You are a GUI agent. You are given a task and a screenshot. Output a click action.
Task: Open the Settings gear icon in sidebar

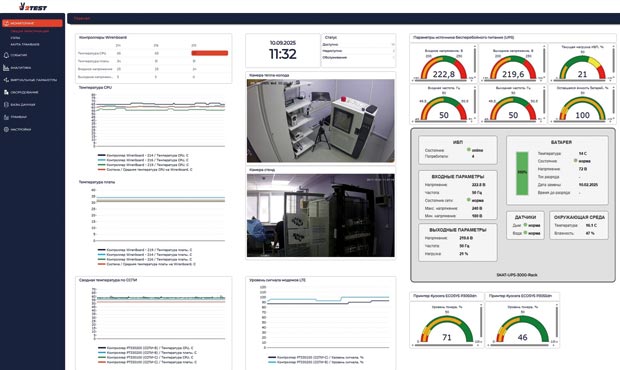pyautogui.click(x=6, y=129)
